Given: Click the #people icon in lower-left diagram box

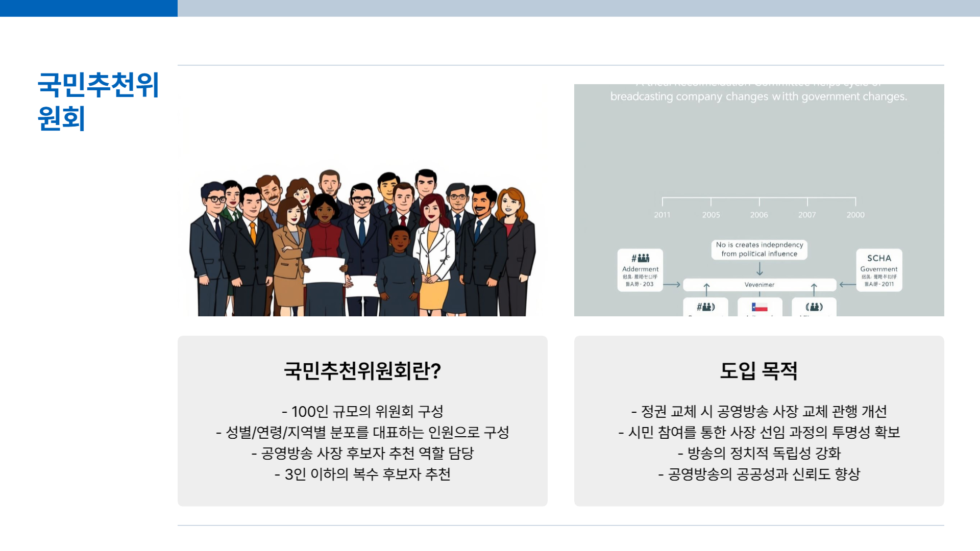Looking at the screenshot, I should 706,307.
